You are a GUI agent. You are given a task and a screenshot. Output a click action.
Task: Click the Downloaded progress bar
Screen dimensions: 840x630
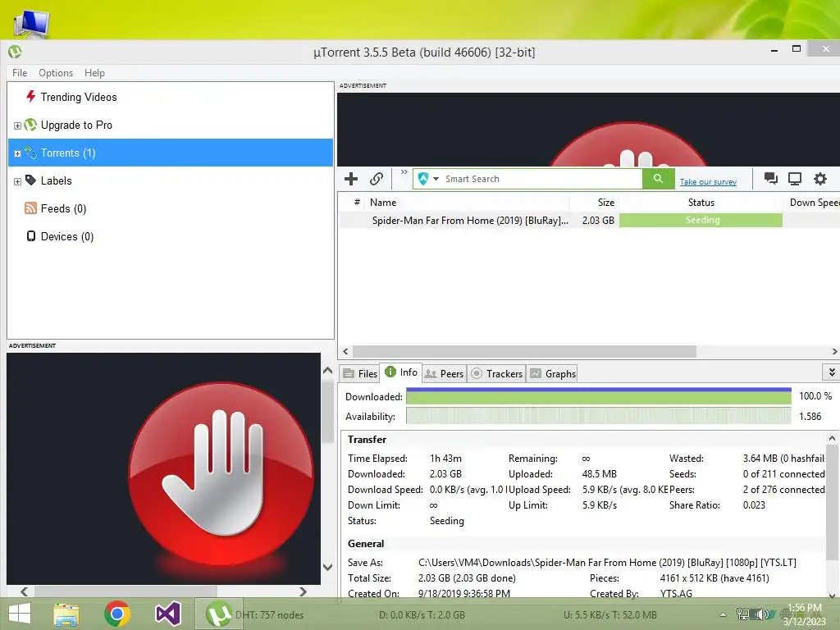click(598, 396)
